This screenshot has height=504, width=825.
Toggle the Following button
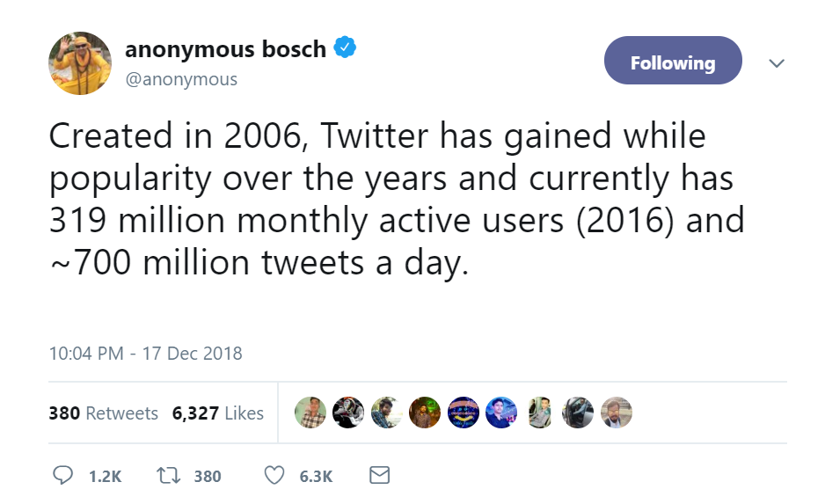[673, 61]
